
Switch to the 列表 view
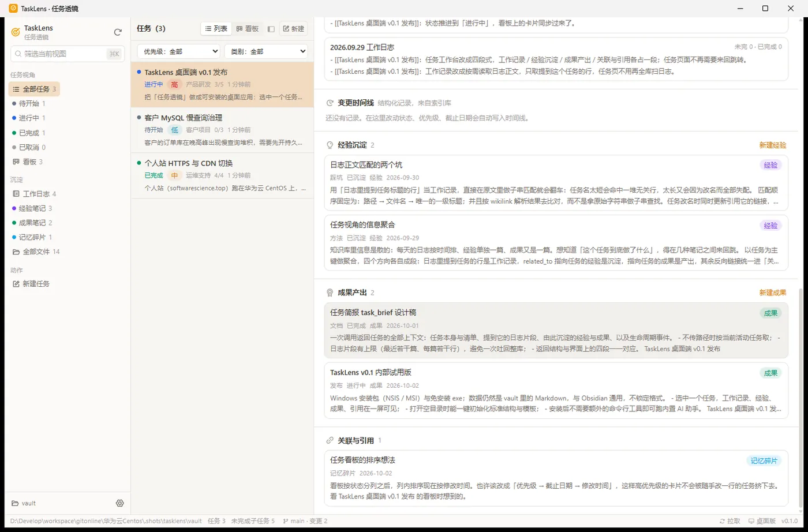pyautogui.click(x=216, y=29)
